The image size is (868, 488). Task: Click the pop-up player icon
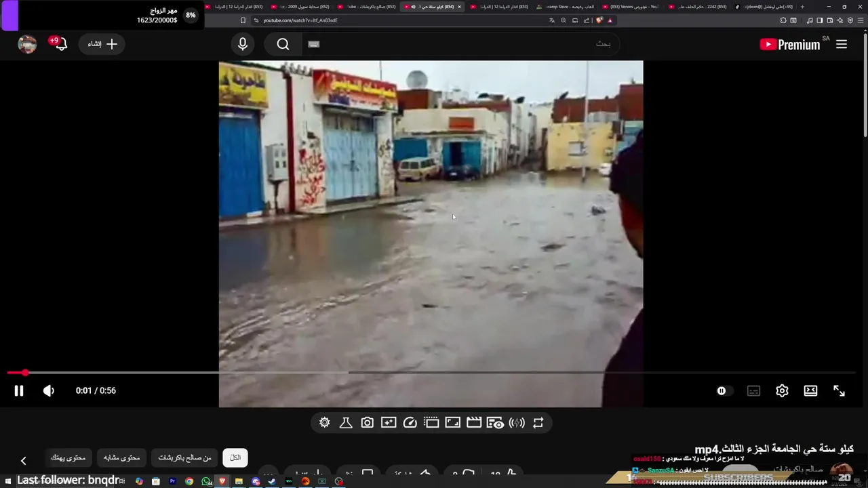[x=431, y=423]
